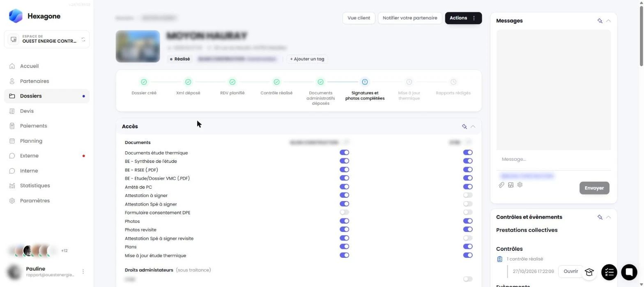Open Statistiques in the sidebar
644x287 pixels.
(x=47, y=186)
